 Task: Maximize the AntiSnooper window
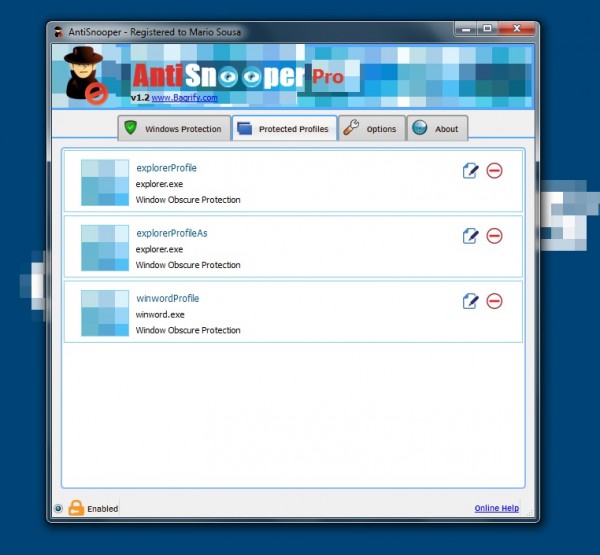(x=487, y=29)
